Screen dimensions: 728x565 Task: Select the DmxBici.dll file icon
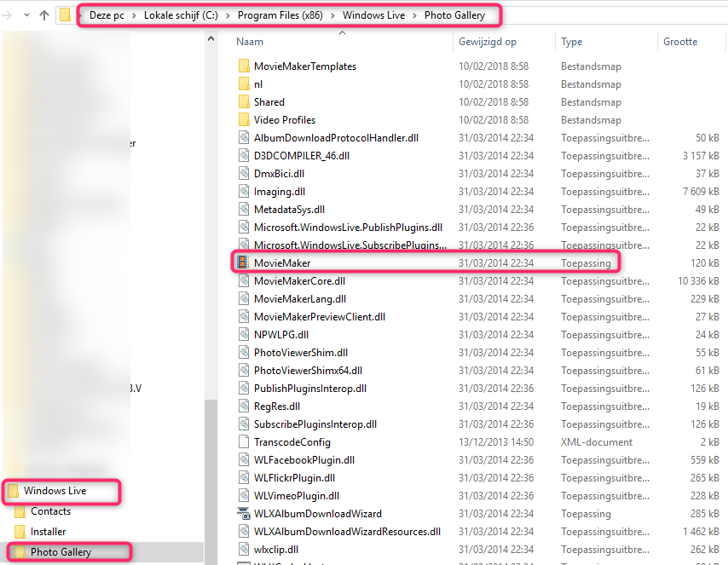tap(244, 174)
